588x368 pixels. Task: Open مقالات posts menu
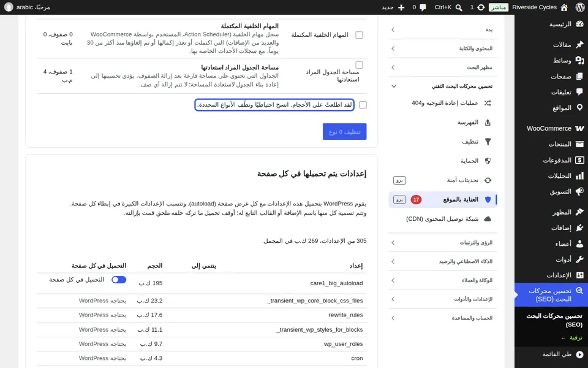(x=568, y=45)
